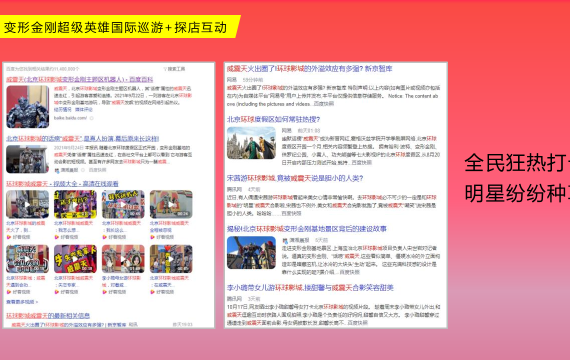Open the 搜索工具 filter at top
Screen dimensions: 570x360
click(174, 69)
